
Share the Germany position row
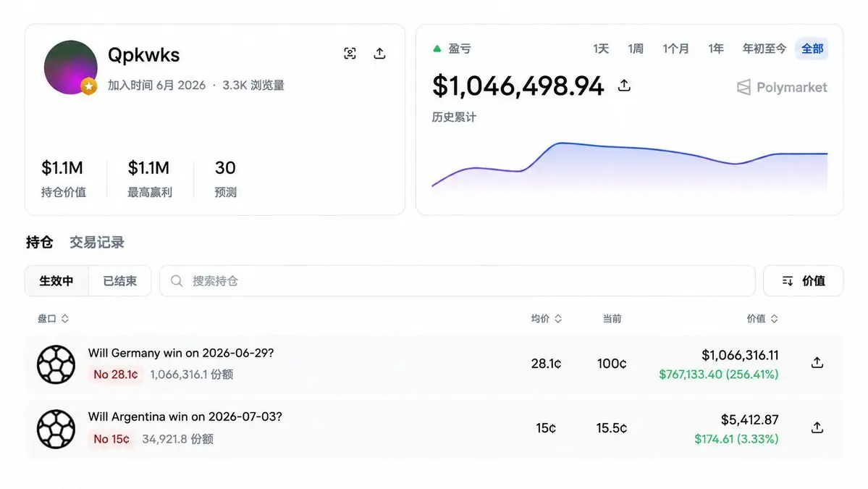click(x=817, y=363)
